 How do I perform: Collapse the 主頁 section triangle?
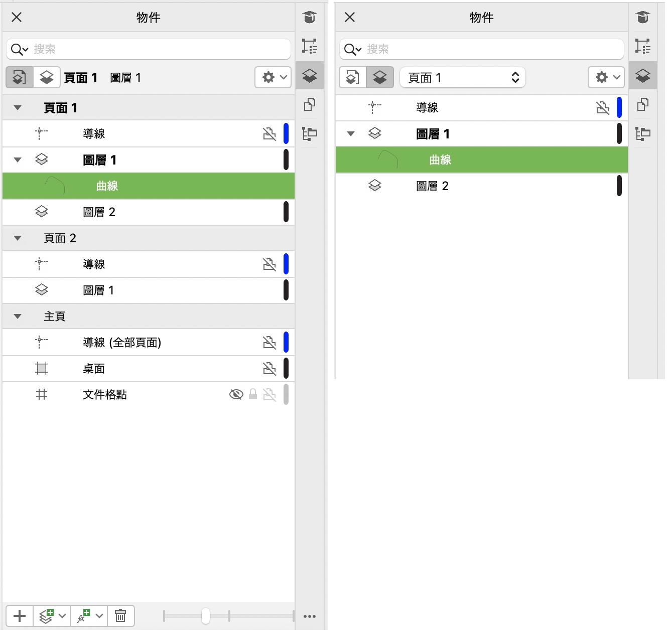(x=18, y=316)
